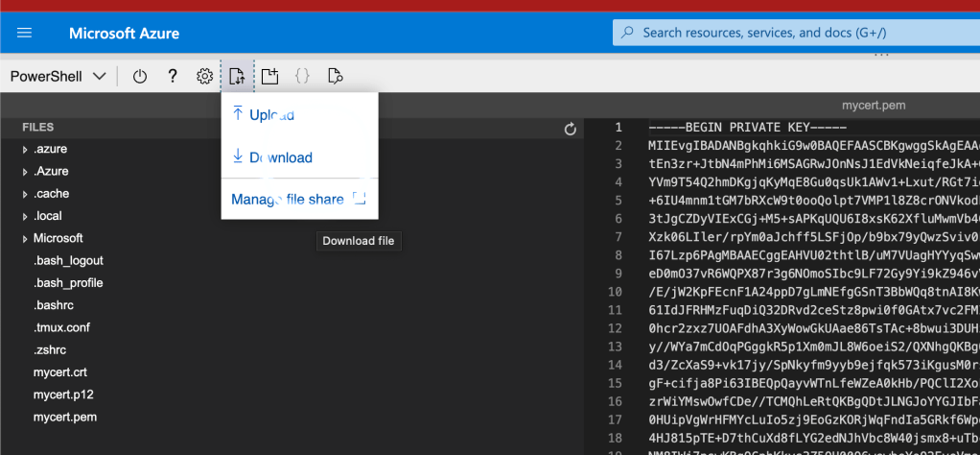Click the BEGIN PRIVATE KEY line
This screenshot has width=980, height=455.
coord(748,128)
